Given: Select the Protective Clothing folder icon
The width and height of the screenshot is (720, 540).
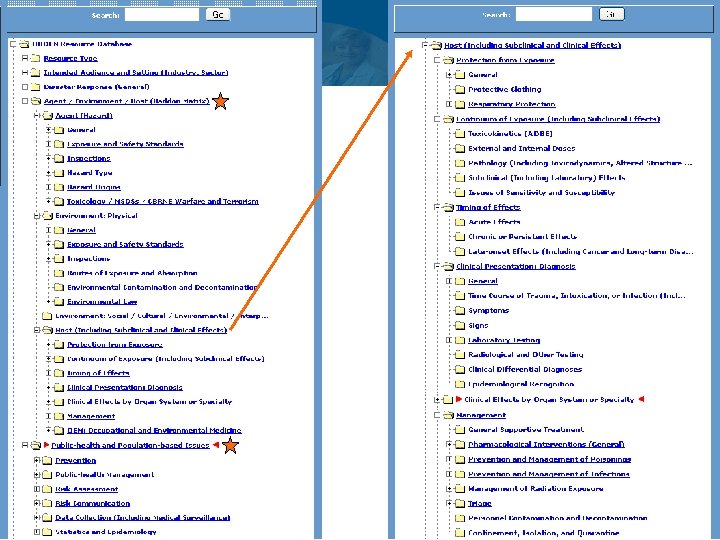Looking at the screenshot, I should tap(460, 89).
